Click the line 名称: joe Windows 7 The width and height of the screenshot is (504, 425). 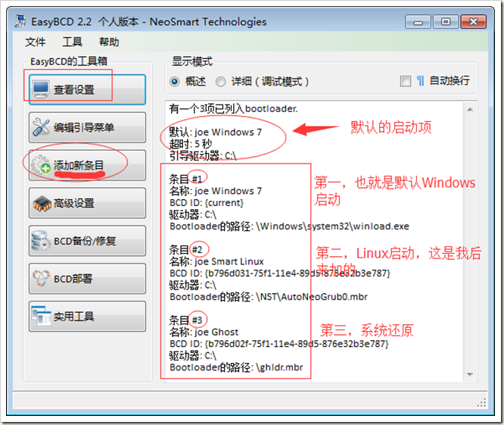(x=216, y=191)
